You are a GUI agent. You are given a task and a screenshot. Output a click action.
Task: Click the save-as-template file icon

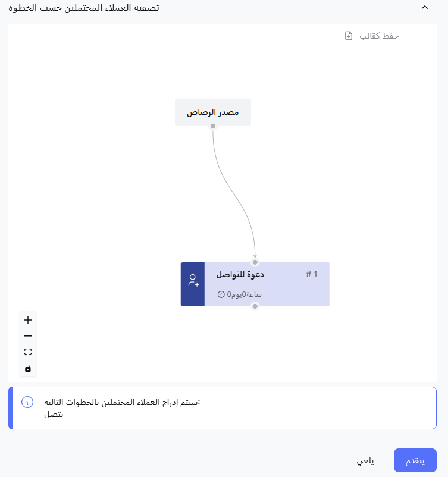coord(349,36)
